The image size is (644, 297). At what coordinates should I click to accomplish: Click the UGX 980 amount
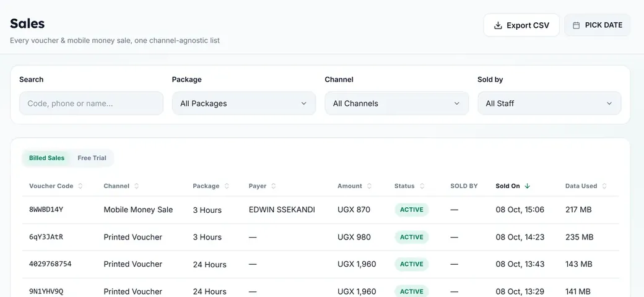coord(354,237)
